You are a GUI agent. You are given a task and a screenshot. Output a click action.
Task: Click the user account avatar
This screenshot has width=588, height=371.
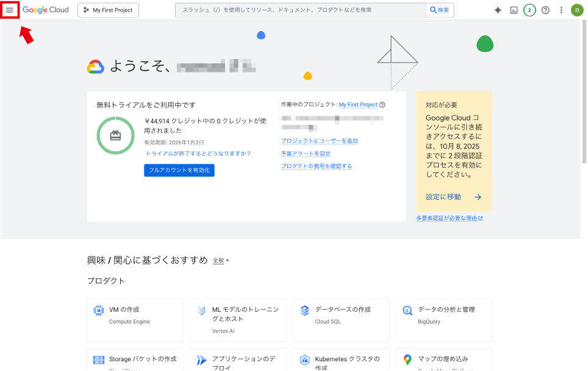[577, 10]
